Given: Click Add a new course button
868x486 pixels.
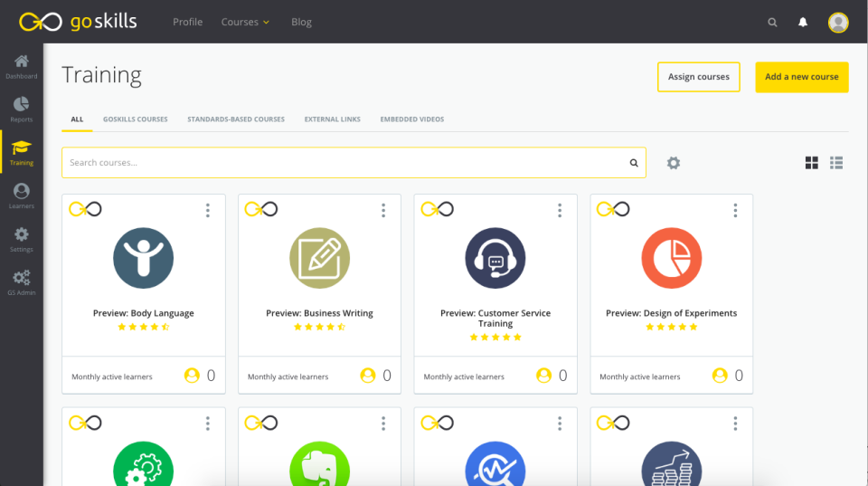Looking at the screenshot, I should click(802, 77).
